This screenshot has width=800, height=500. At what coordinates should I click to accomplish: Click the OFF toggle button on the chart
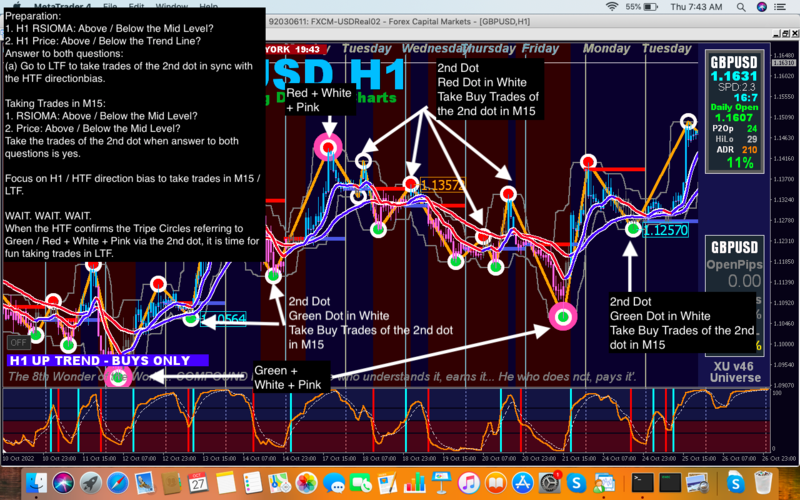coord(18,343)
